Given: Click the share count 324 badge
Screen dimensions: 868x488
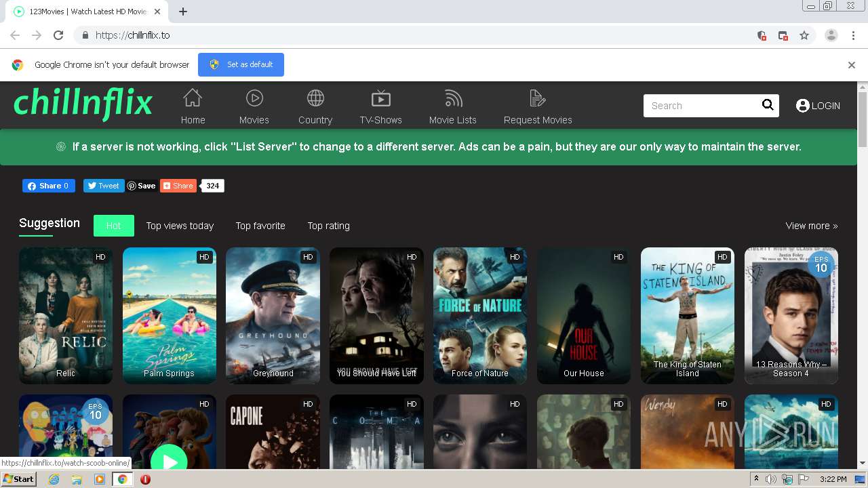Looking at the screenshot, I should 213,186.
